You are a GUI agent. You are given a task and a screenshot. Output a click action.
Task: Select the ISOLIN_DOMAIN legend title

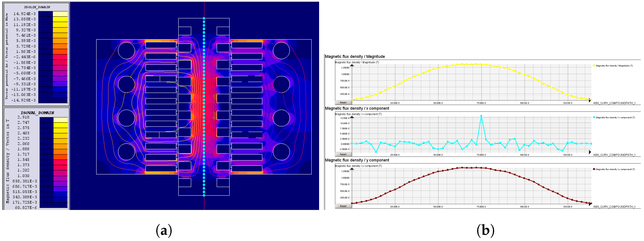pos(37,7)
